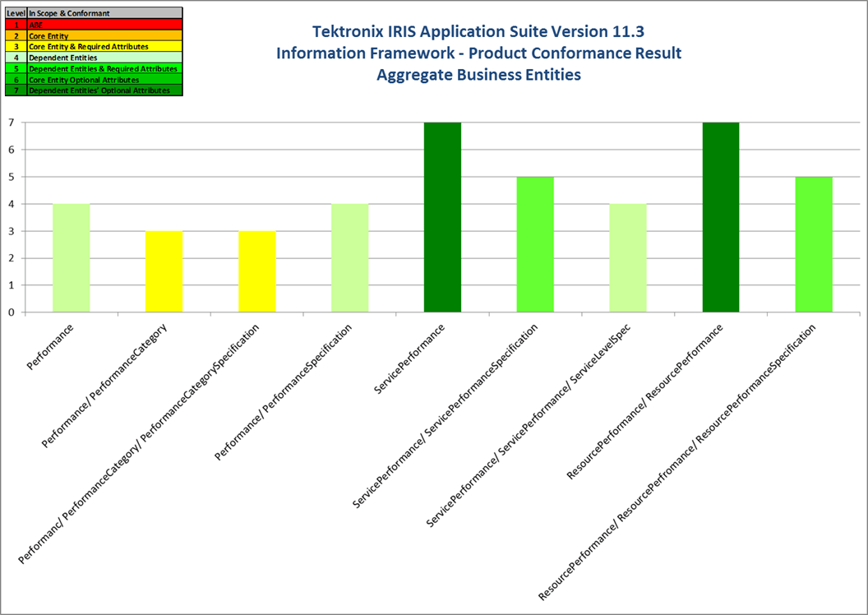
Task: Select the ServicePerformanceSpecification bar
Action: pos(535,245)
